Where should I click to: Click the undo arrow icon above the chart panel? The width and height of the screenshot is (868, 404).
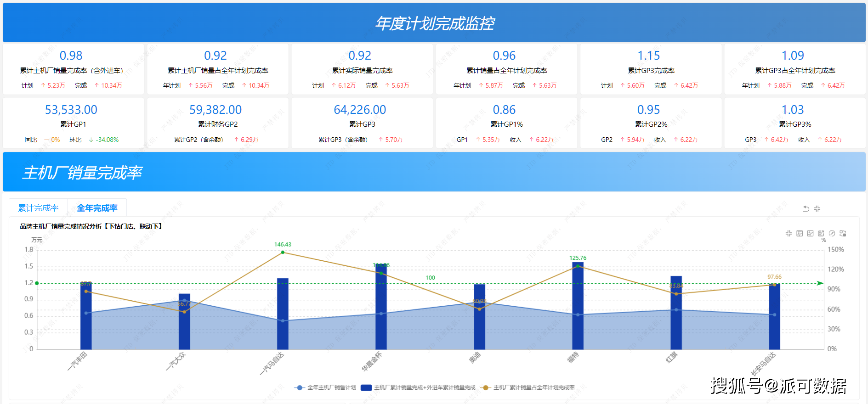[x=806, y=208]
